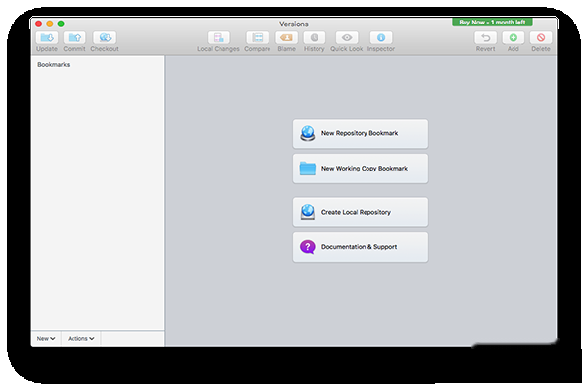Click the Compare toolbar icon
This screenshot has width=588, height=391.
point(257,38)
